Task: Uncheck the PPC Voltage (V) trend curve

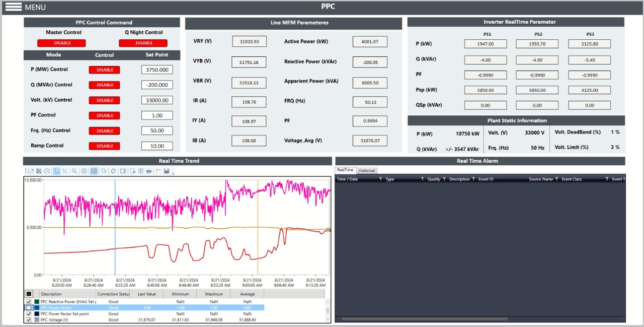Action: [x=29, y=319]
